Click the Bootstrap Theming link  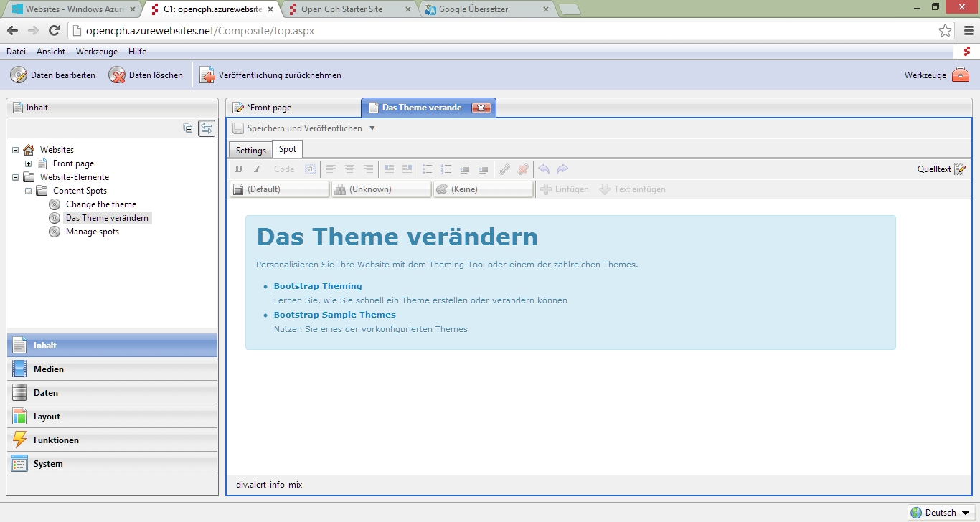click(318, 286)
